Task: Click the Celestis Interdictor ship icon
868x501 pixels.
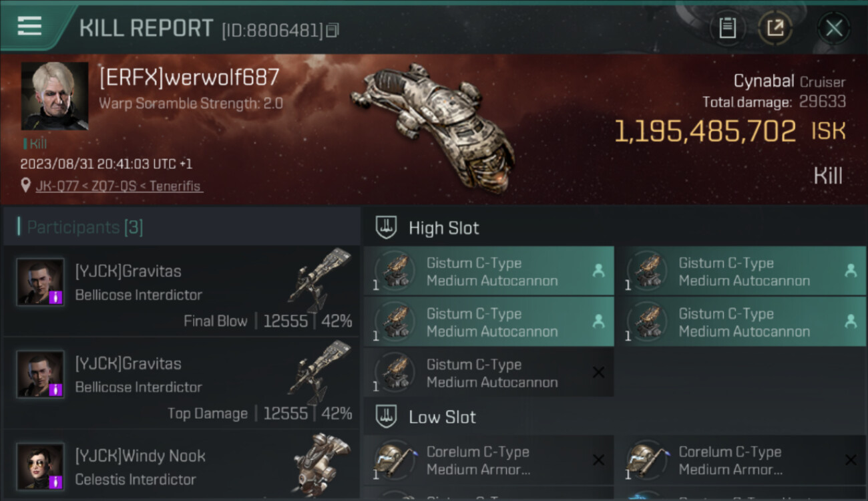Action: point(320,466)
